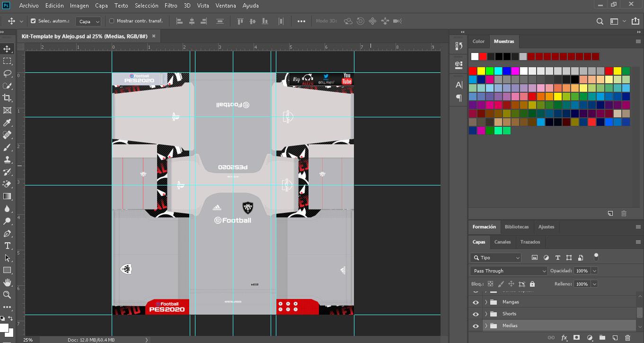Toggle lock position for the layer
Image resolution: width=644 pixels, height=343 pixels.
coord(511,284)
